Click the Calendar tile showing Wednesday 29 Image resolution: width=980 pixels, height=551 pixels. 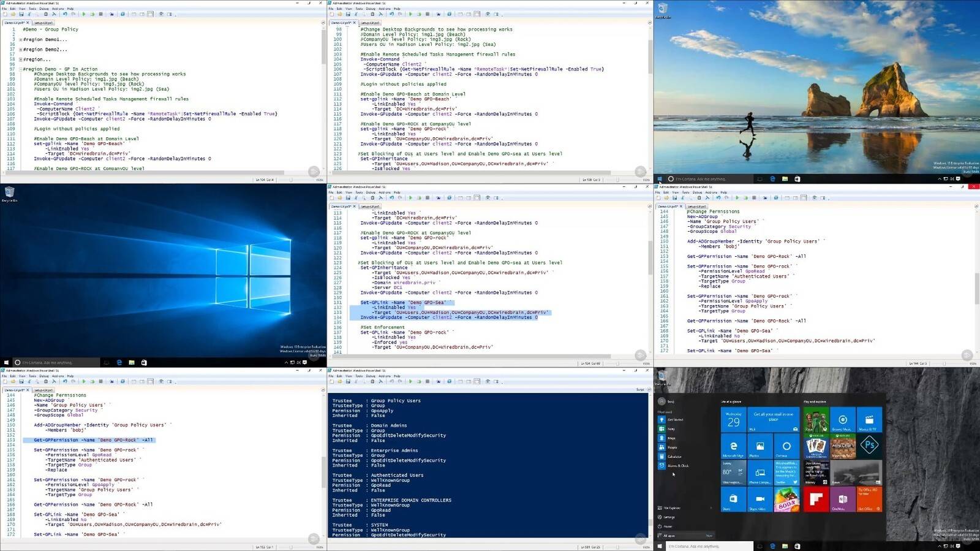tap(733, 420)
